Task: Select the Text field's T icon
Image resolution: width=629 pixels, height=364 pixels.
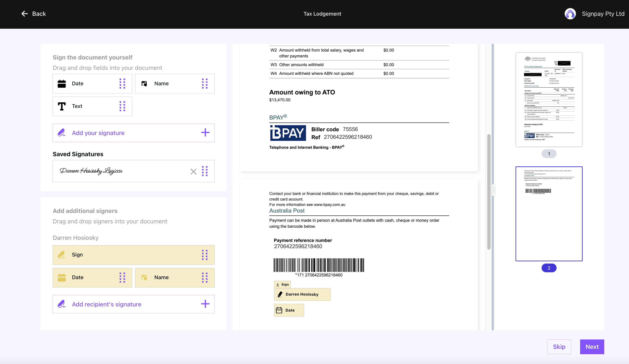Action: (x=62, y=106)
